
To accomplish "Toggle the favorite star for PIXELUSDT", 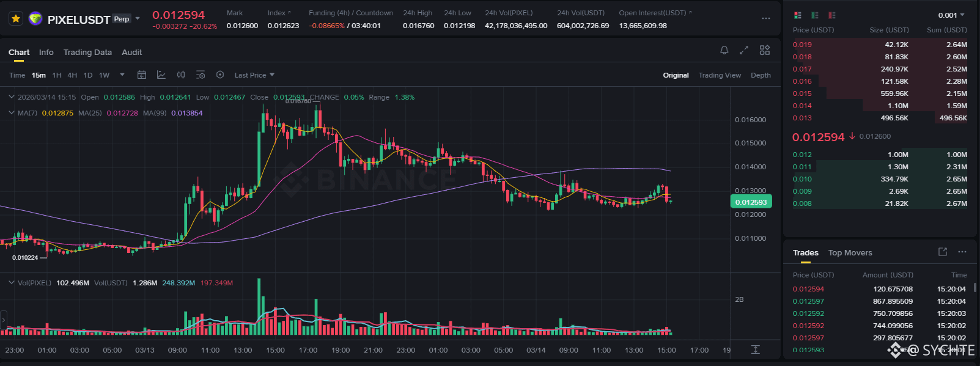I will click(16, 19).
